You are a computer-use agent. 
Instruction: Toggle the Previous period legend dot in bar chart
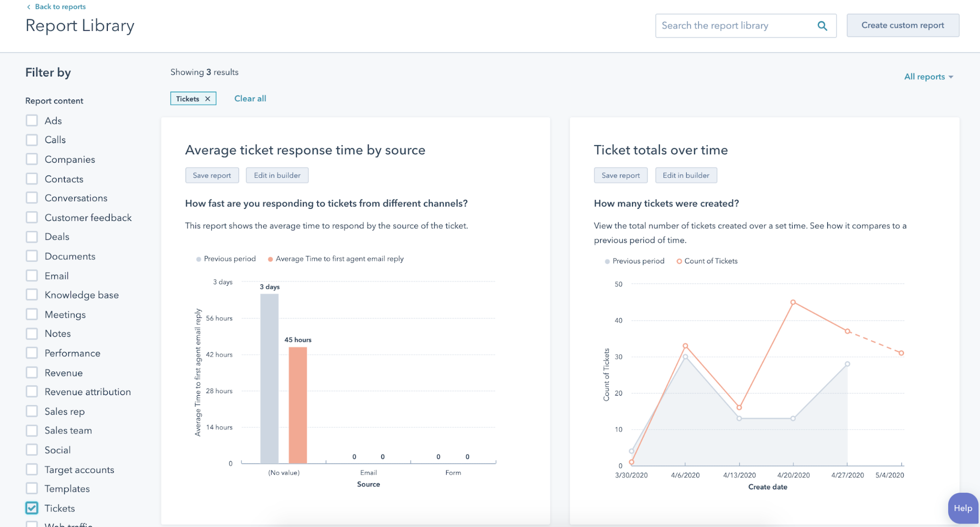coord(199,259)
